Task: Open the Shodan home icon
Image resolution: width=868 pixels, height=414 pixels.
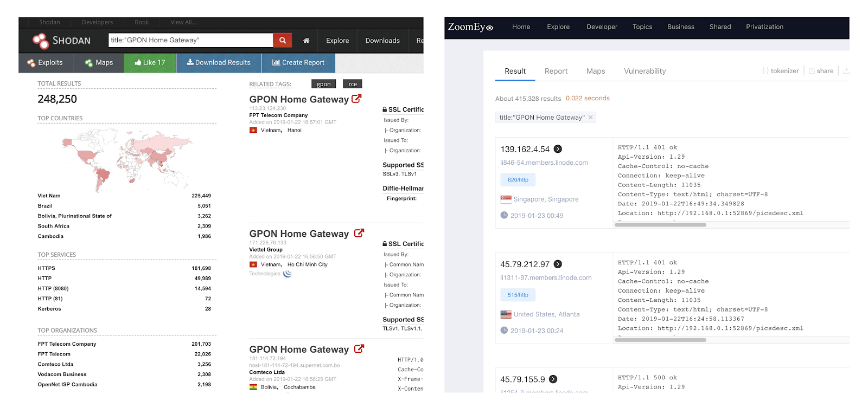Action: point(306,41)
